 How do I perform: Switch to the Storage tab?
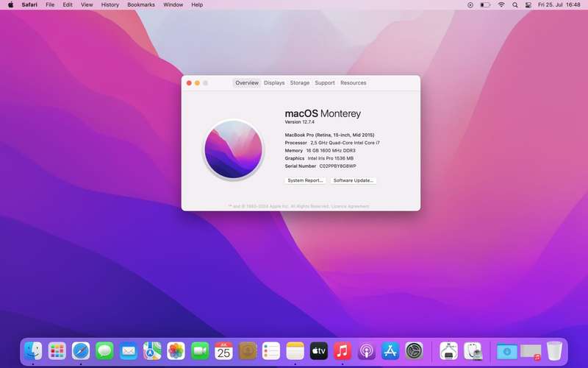tap(300, 82)
